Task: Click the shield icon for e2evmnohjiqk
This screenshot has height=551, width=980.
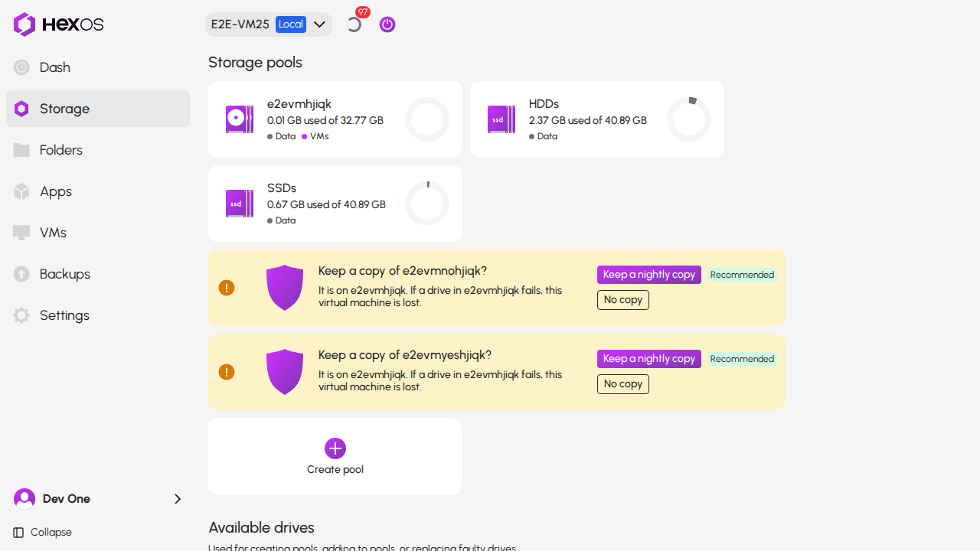Action: pyautogui.click(x=285, y=288)
